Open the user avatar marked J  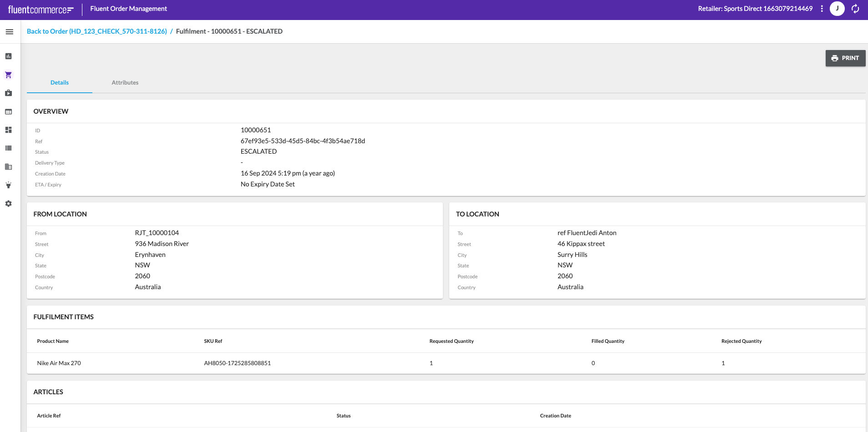(x=838, y=9)
